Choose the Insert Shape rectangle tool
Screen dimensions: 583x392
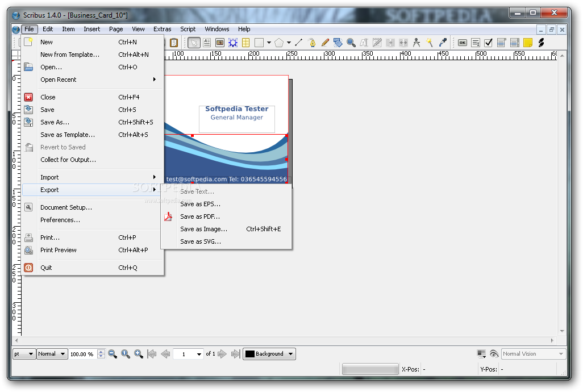259,43
